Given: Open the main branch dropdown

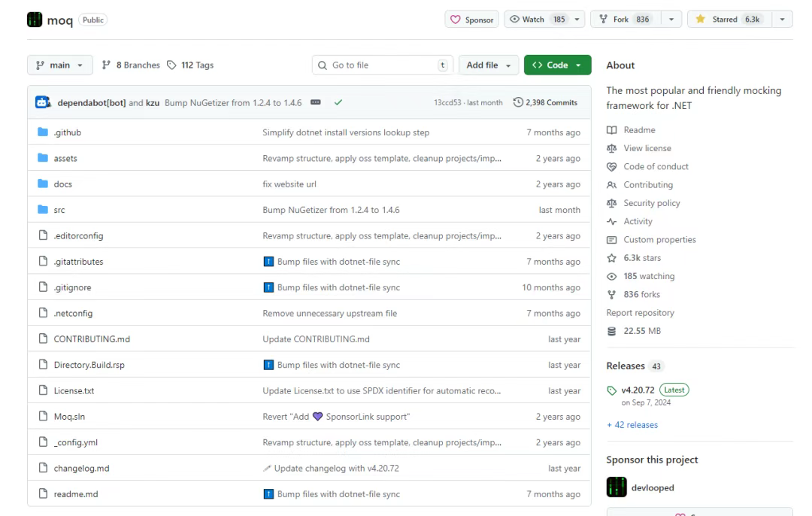Looking at the screenshot, I should pyautogui.click(x=60, y=65).
